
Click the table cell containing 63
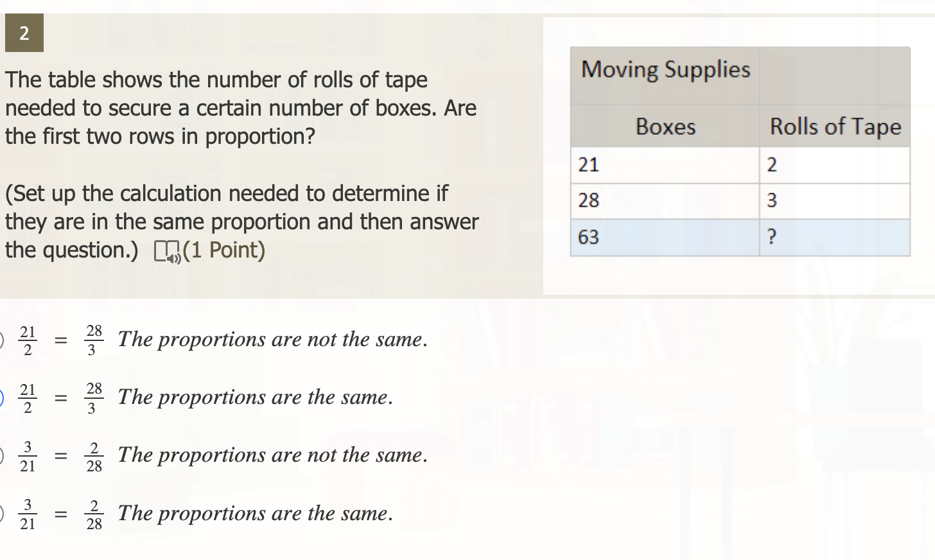(x=588, y=237)
